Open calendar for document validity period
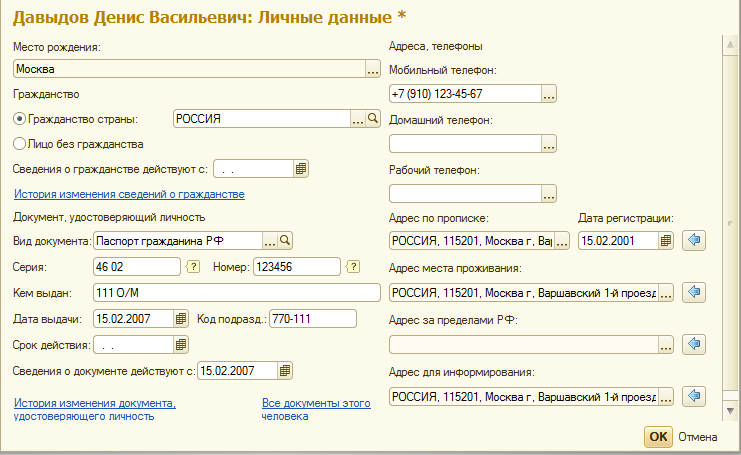 click(181, 345)
